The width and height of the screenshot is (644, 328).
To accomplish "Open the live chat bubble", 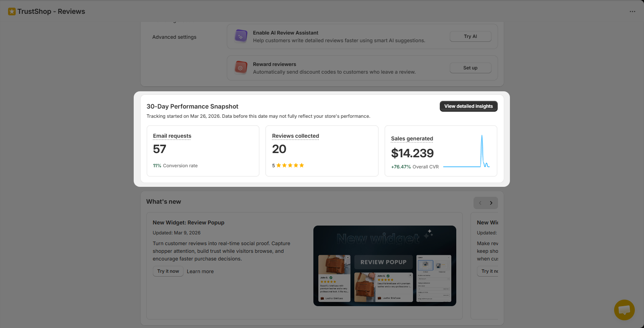I will point(624,310).
